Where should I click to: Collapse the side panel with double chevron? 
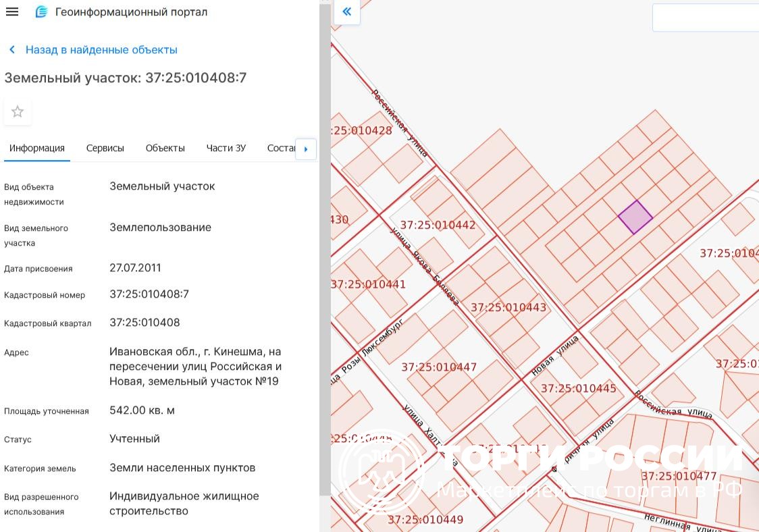coord(347,11)
